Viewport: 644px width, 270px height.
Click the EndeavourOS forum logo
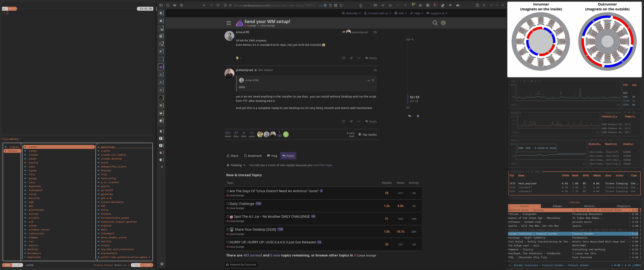[x=239, y=23]
